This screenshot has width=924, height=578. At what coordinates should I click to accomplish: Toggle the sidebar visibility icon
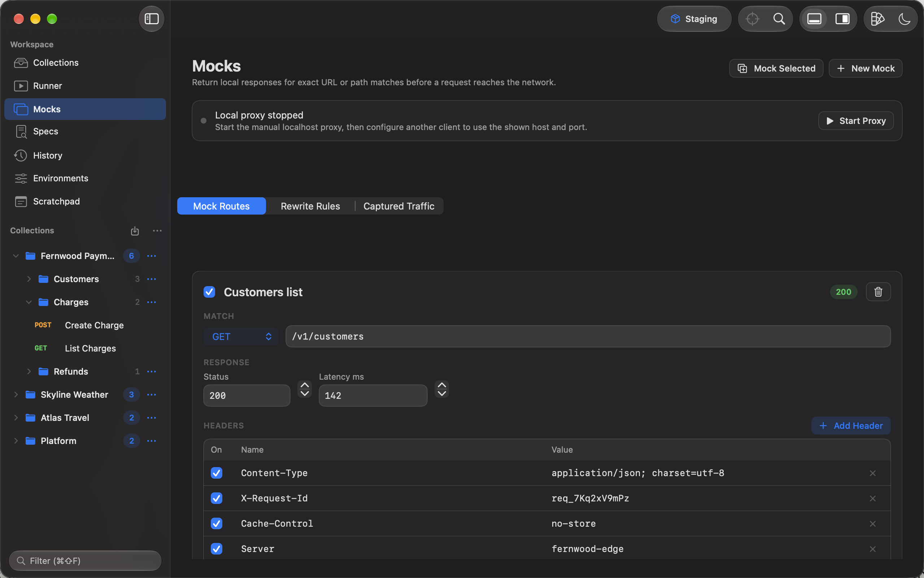tap(151, 19)
